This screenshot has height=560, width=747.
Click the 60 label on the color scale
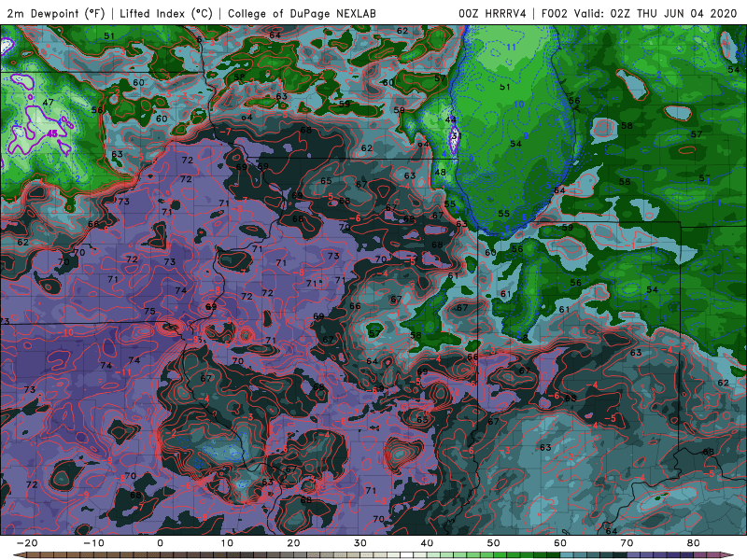(x=560, y=543)
